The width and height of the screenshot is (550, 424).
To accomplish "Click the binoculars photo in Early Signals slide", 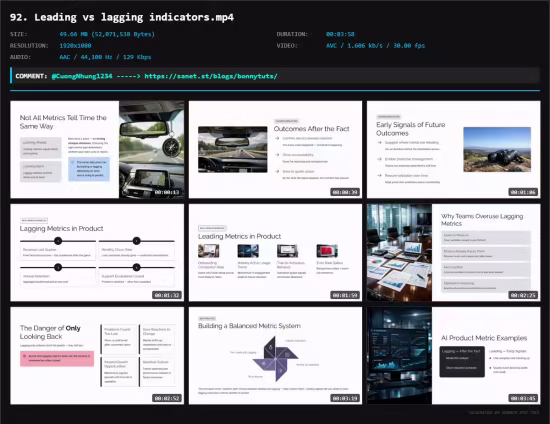I will (497, 149).
